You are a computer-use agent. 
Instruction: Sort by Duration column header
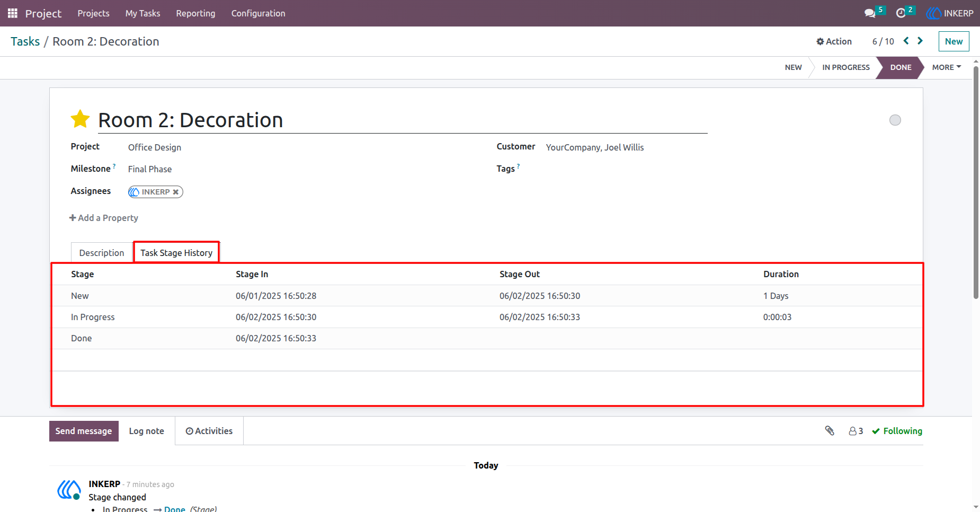[x=781, y=274]
